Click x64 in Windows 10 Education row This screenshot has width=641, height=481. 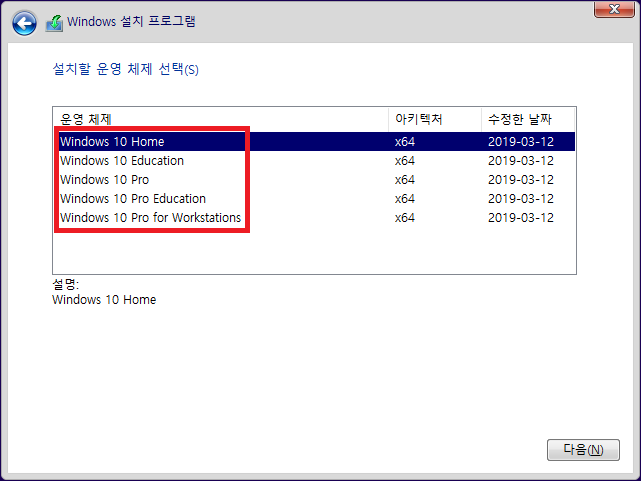[405, 161]
